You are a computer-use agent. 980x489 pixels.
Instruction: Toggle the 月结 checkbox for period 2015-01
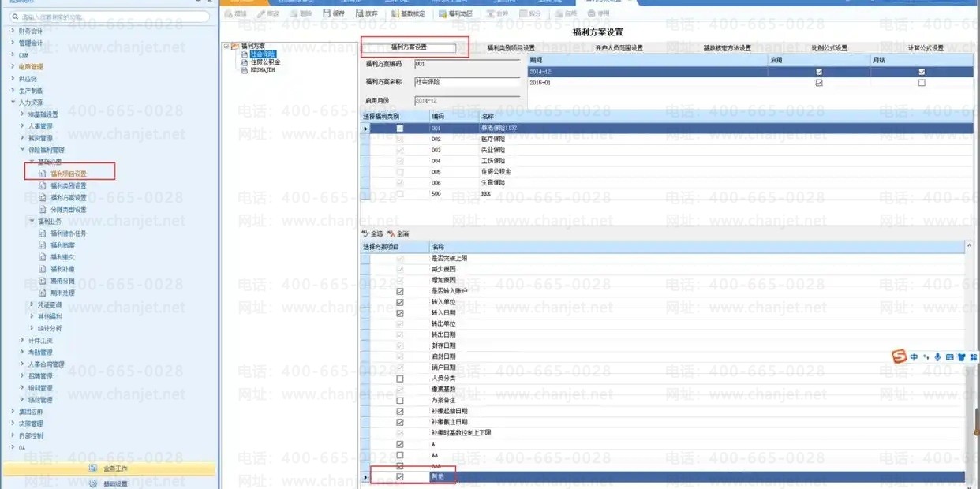[x=922, y=83]
